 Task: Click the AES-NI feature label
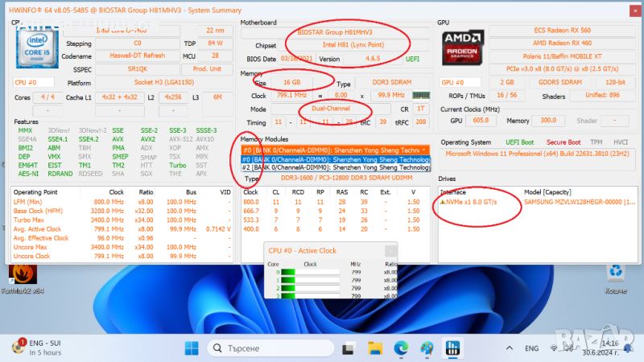click(28, 174)
